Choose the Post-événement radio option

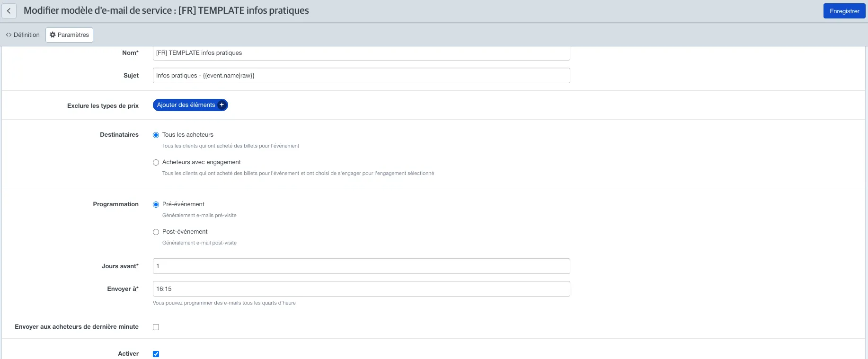pyautogui.click(x=156, y=232)
